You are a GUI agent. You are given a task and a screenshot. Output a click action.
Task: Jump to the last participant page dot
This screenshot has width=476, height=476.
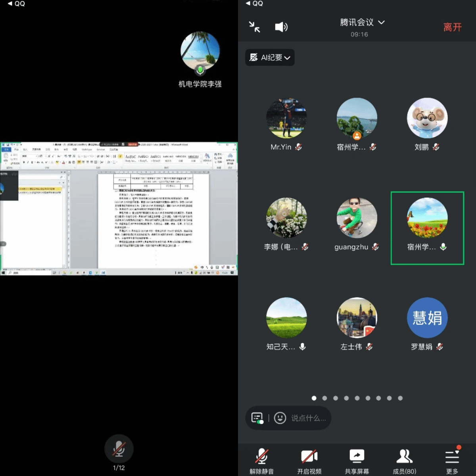[x=400, y=398]
